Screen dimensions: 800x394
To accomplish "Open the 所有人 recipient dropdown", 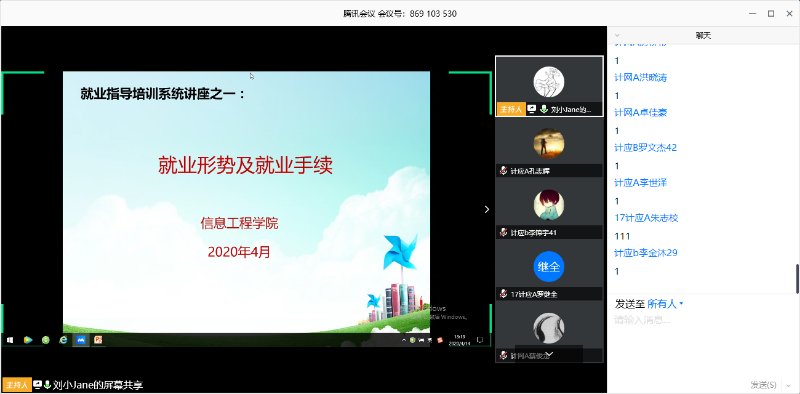I will [665, 304].
